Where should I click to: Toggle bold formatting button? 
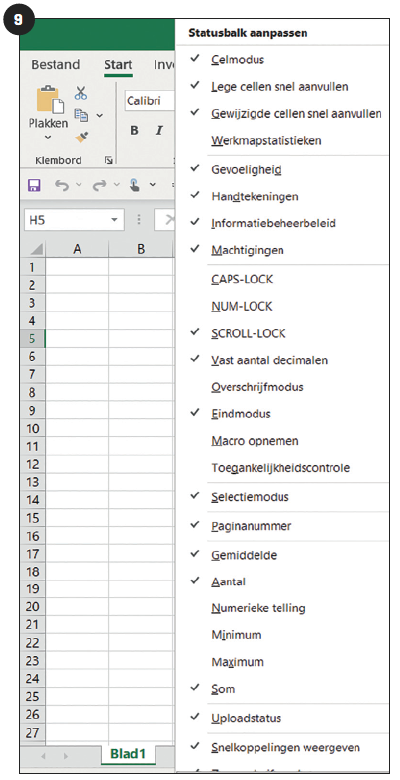pos(134,130)
